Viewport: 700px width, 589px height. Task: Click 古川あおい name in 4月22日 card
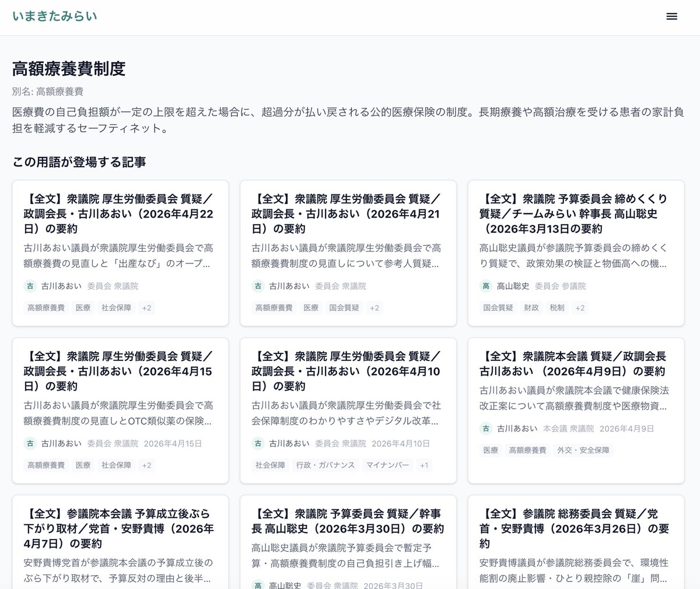click(x=61, y=286)
